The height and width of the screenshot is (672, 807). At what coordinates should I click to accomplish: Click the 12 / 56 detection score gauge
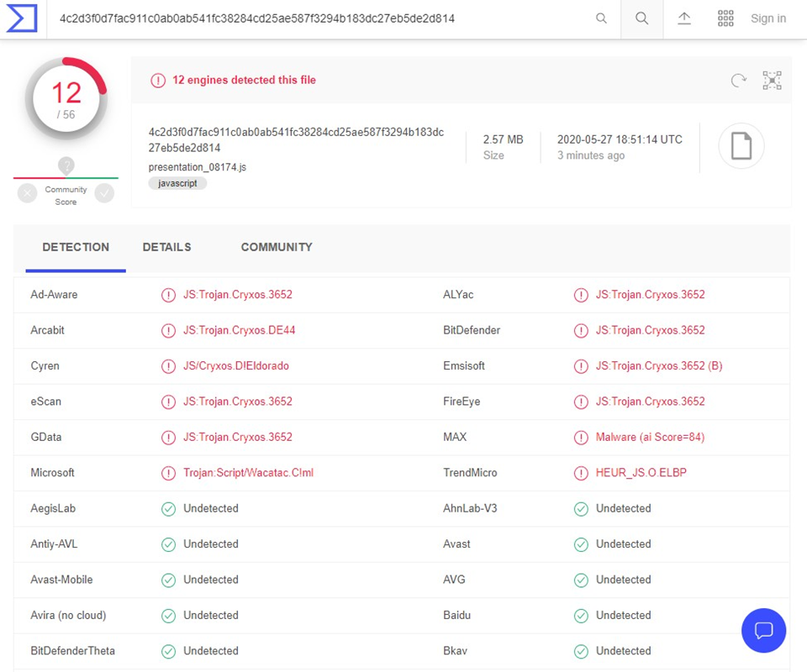[66, 99]
